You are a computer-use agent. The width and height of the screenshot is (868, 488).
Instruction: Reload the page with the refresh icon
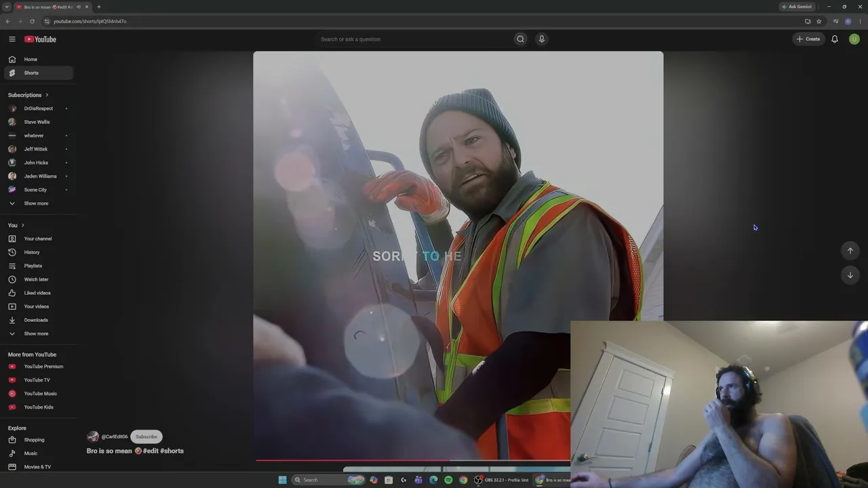(32, 21)
